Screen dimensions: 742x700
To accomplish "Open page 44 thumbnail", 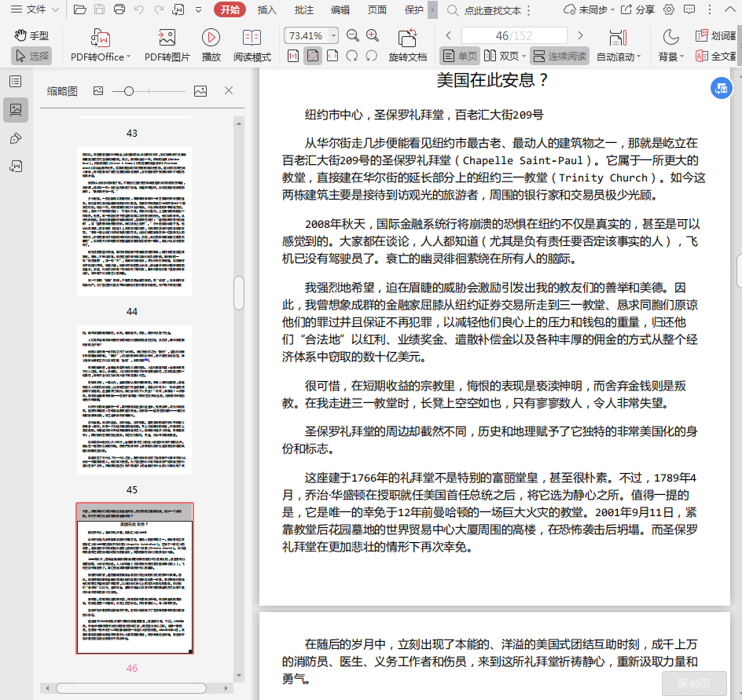I will (x=134, y=222).
